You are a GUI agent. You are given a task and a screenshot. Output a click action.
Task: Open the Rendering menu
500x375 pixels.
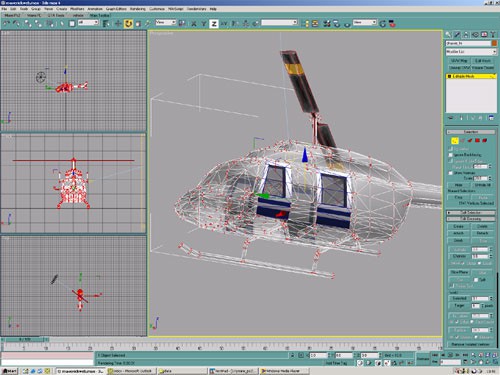click(137, 9)
